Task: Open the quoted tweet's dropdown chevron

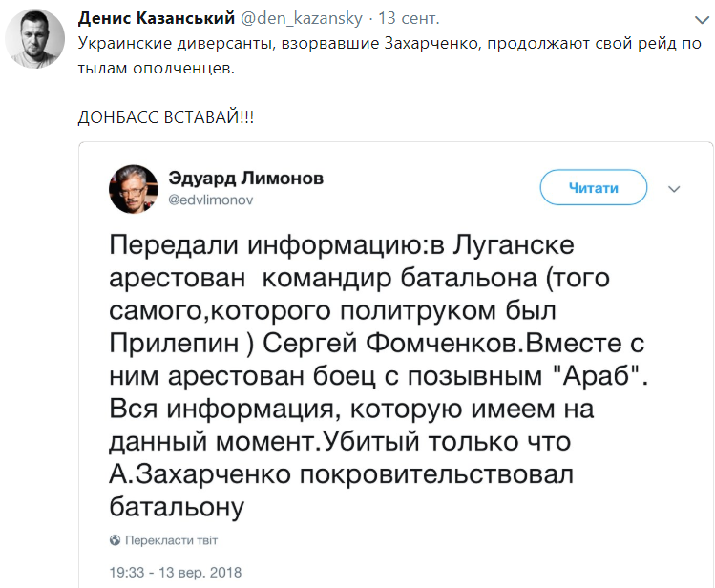Action: click(x=674, y=189)
